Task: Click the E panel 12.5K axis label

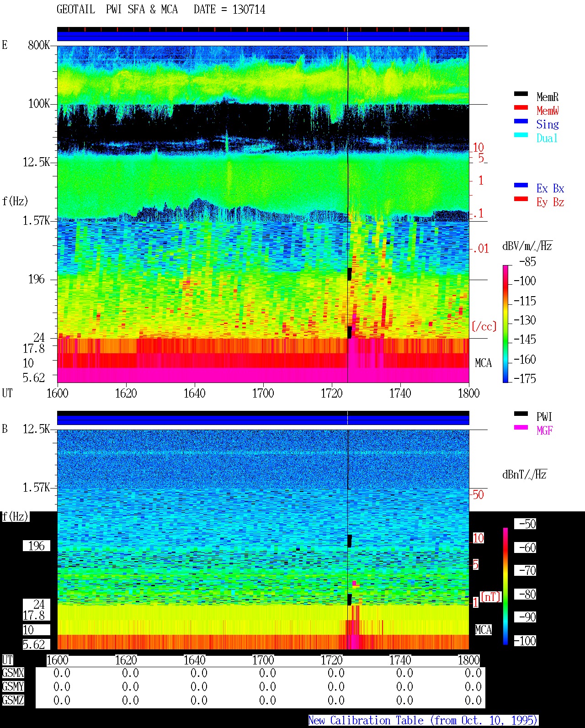Action: [x=37, y=162]
